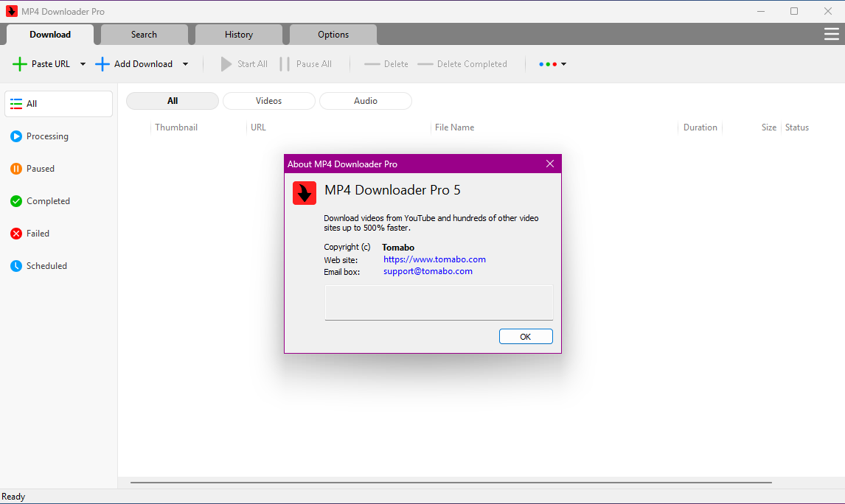
Task: Switch to the Search tab
Action: [x=144, y=35]
